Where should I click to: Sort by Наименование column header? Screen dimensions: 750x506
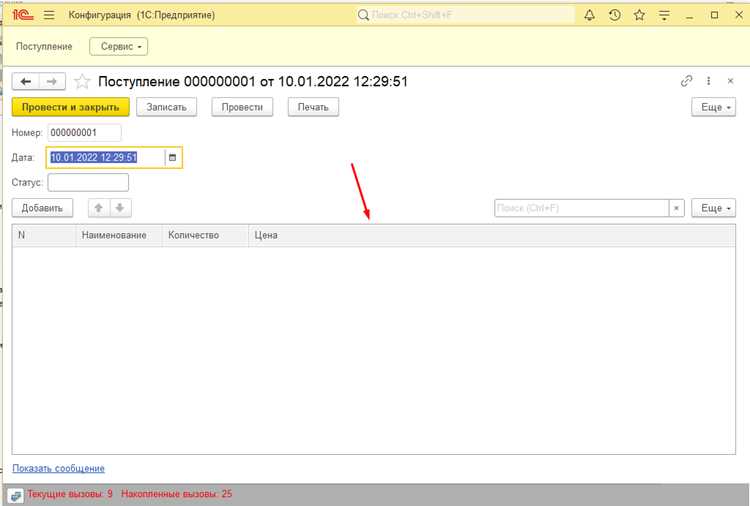(x=114, y=235)
